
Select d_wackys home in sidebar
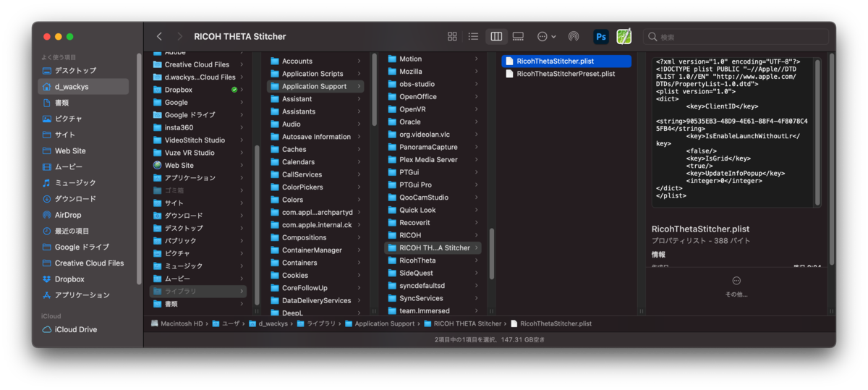click(84, 87)
